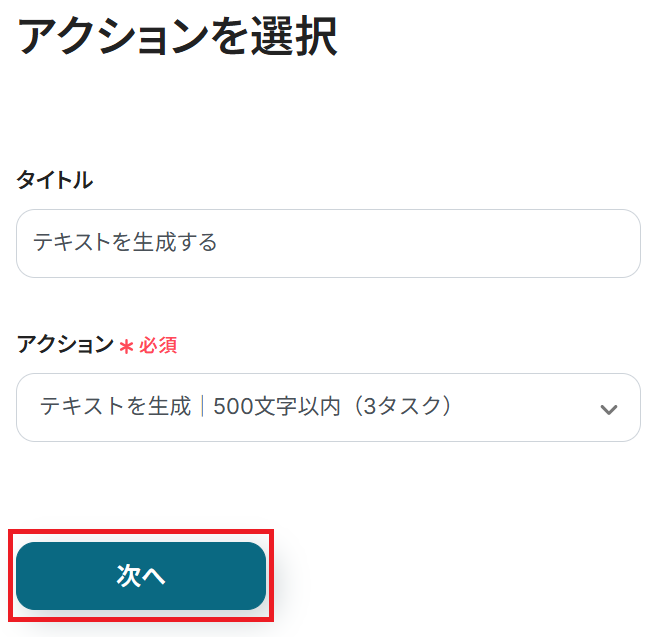Focus the タイトル input field
The image size is (657, 637).
pos(328,243)
